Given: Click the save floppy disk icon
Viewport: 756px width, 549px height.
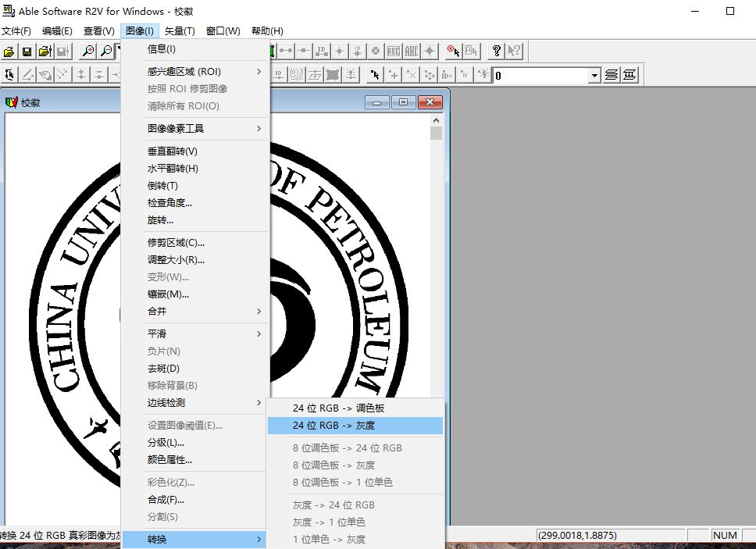Looking at the screenshot, I should pos(27,51).
